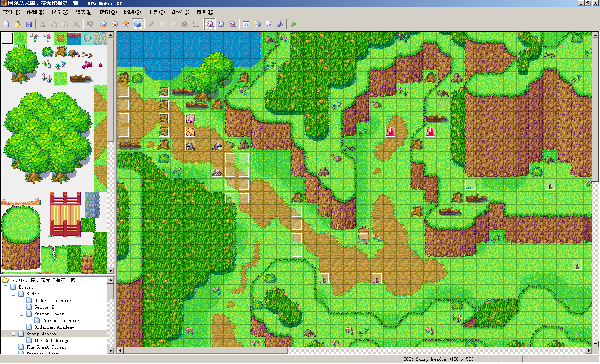Select the Prison Interior map
Image resolution: width=600 pixels, height=364 pixels.
click(x=61, y=320)
